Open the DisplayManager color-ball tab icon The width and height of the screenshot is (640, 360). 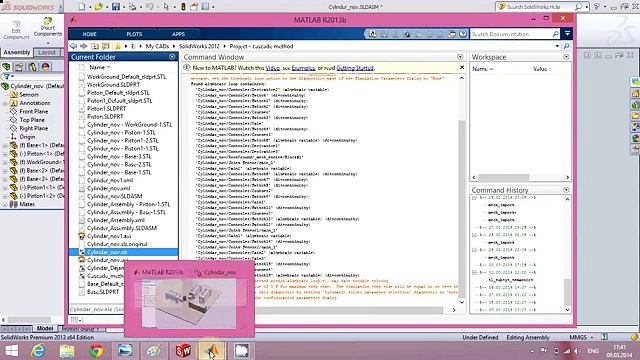pyautogui.click(x=45, y=67)
